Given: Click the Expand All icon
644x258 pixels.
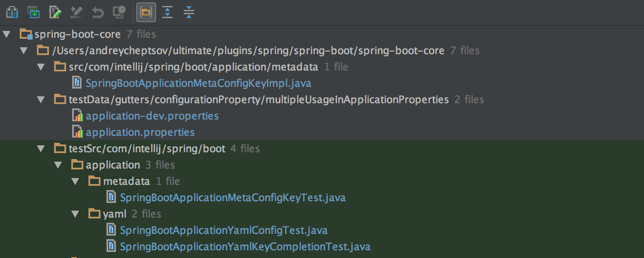Looking at the screenshot, I should tap(167, 12).
